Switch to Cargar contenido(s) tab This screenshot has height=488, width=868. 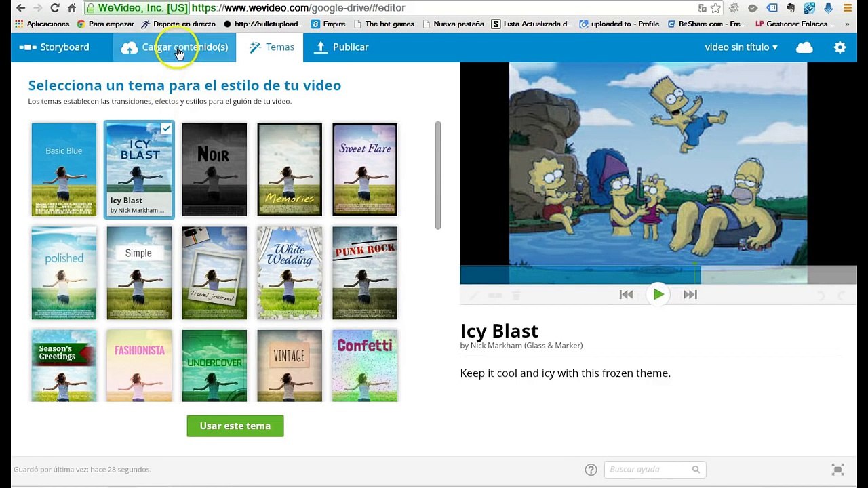point(174,47)
